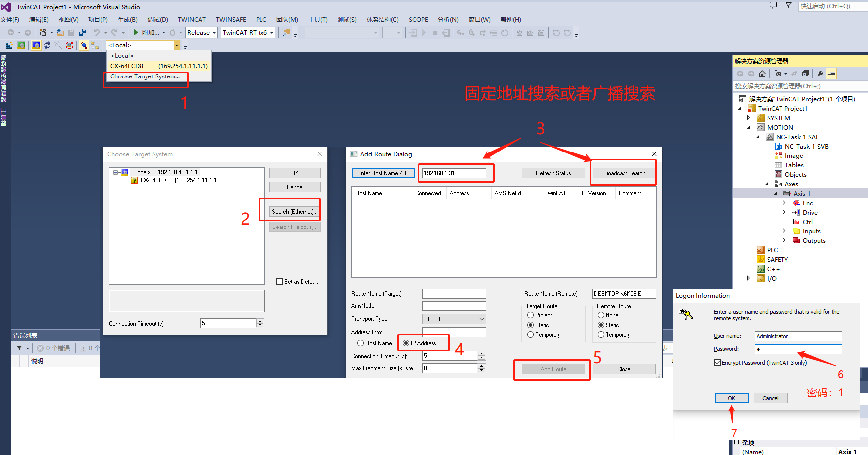Click the host IP address input field

[x=454, y=173]
